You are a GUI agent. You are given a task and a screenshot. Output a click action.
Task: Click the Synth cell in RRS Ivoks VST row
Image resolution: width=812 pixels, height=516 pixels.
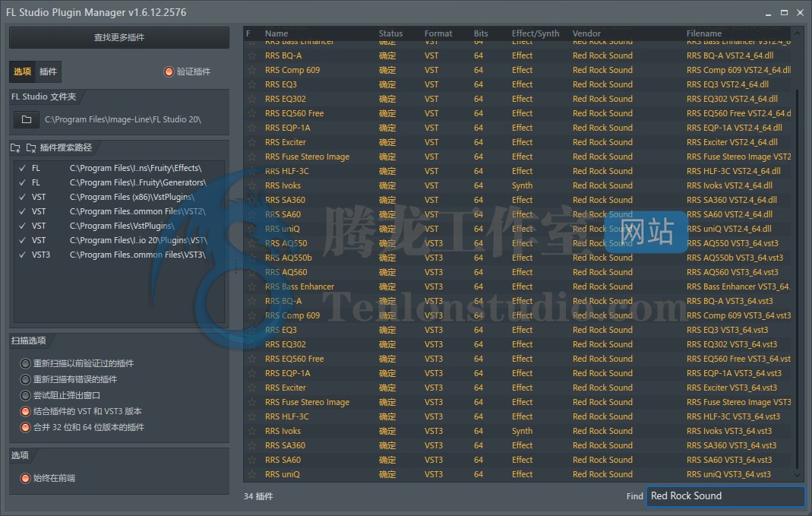tap(522, 185)
